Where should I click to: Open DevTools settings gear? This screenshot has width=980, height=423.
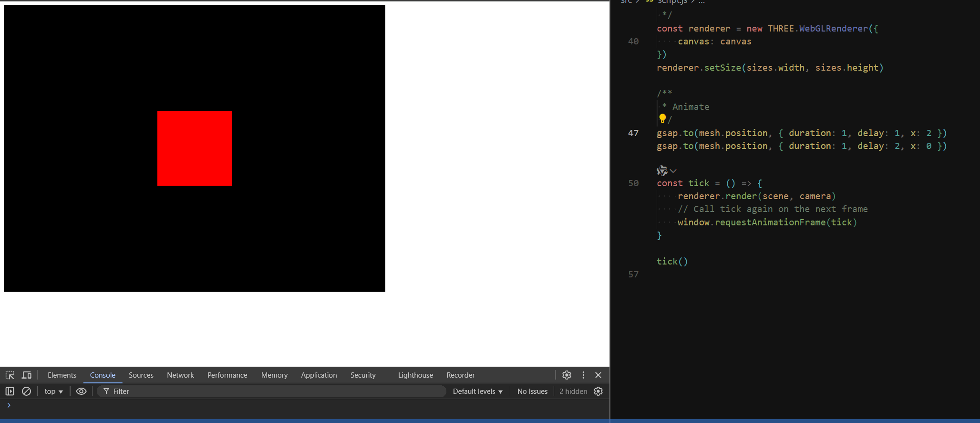tap(567, 375)
